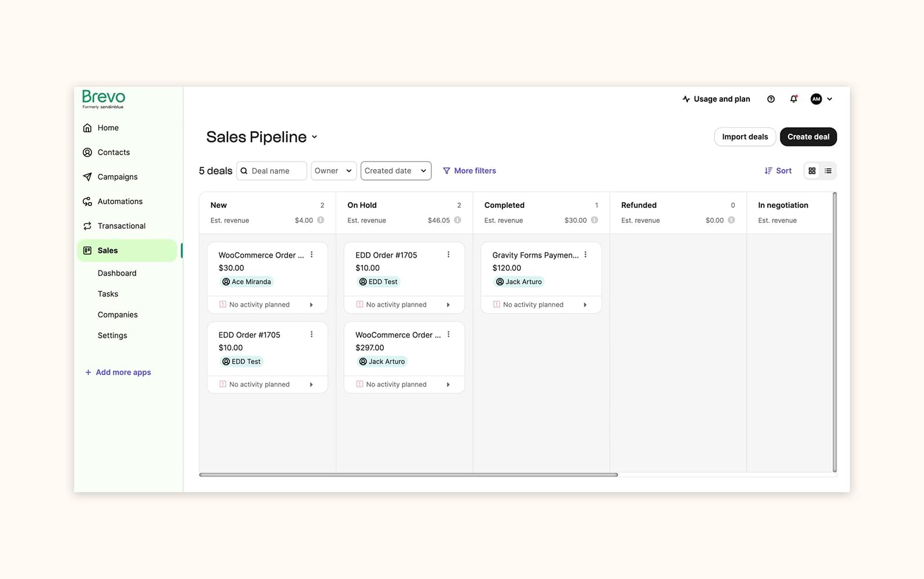Image resolution: width=924 pixels, height=579 pixels.
Task: Open three-dot menu on Gravity Forms deal
Action: (585, 255)
